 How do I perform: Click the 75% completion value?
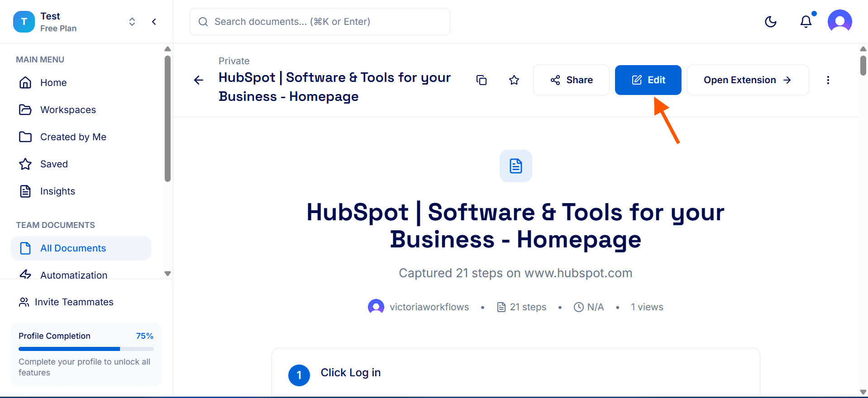[144, 336]
